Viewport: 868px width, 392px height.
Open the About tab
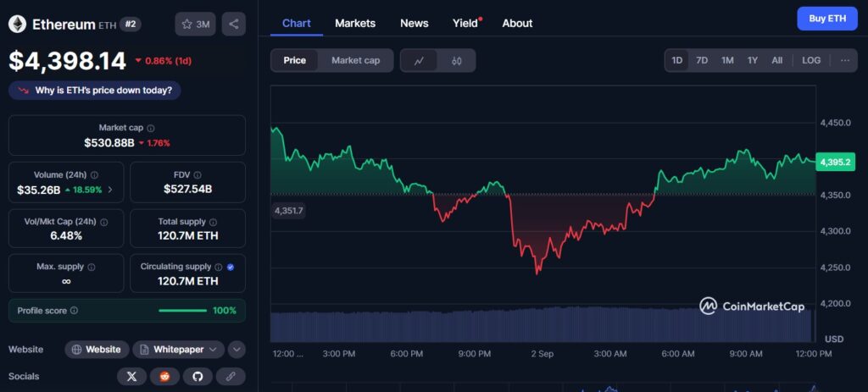point(517,23)
